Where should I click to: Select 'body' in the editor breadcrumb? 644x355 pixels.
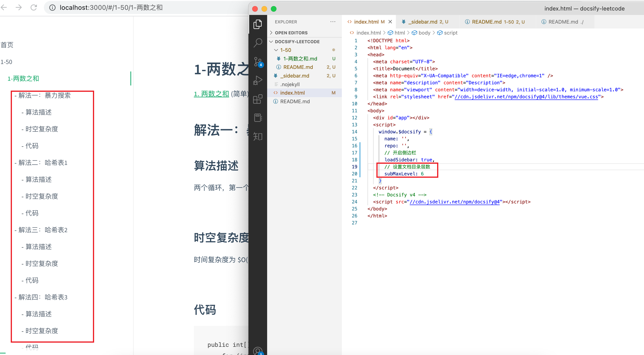(x=424, y=33)
